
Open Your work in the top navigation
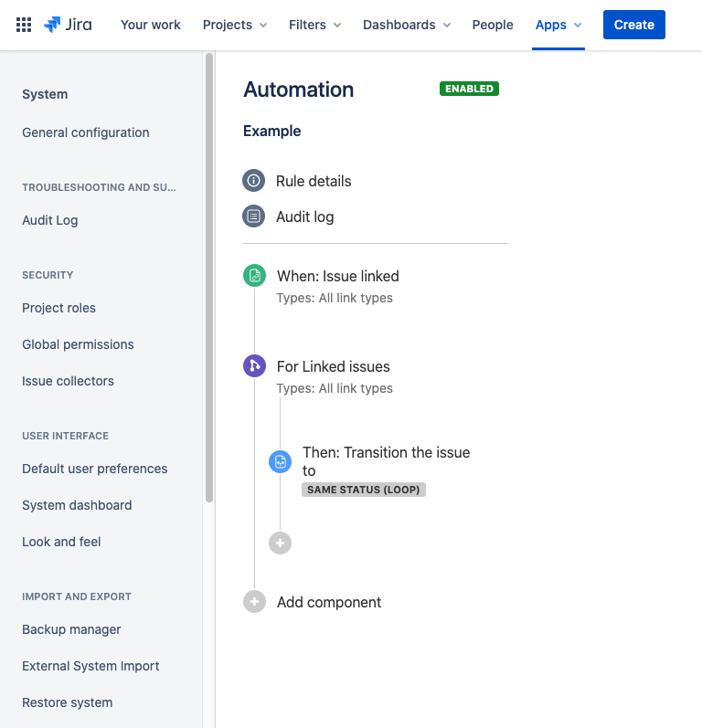(151, 25)
